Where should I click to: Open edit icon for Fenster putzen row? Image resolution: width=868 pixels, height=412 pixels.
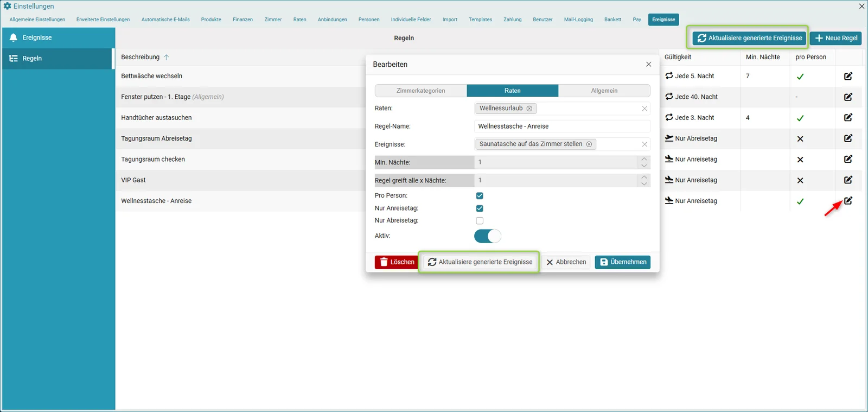pos(848,97)
